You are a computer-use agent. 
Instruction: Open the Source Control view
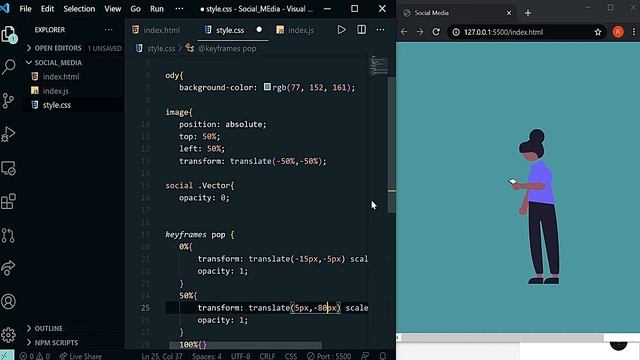point(8,100)
